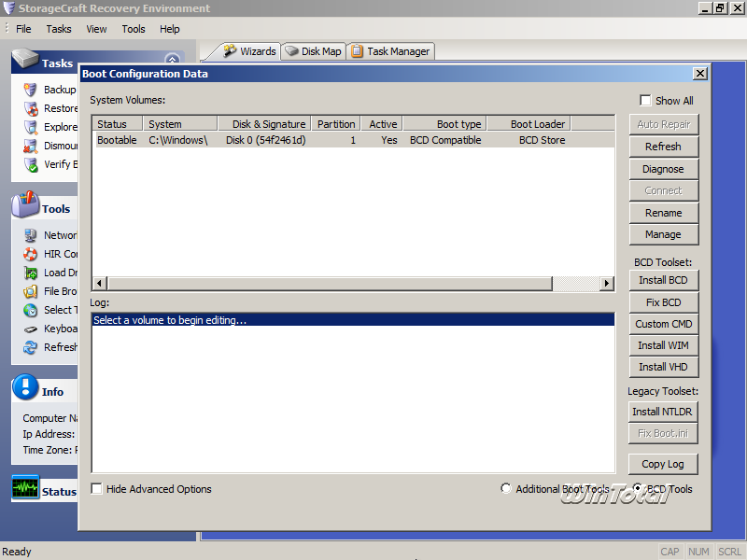Open the Tasks menu
The height and width of the screenshot is (560, 747).
click(x=59, y=29)
